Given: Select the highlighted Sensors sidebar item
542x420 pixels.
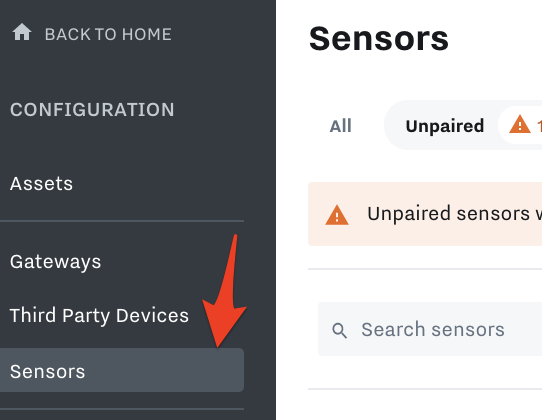Looking at the screenshot, I should click(x=122, y=370).
